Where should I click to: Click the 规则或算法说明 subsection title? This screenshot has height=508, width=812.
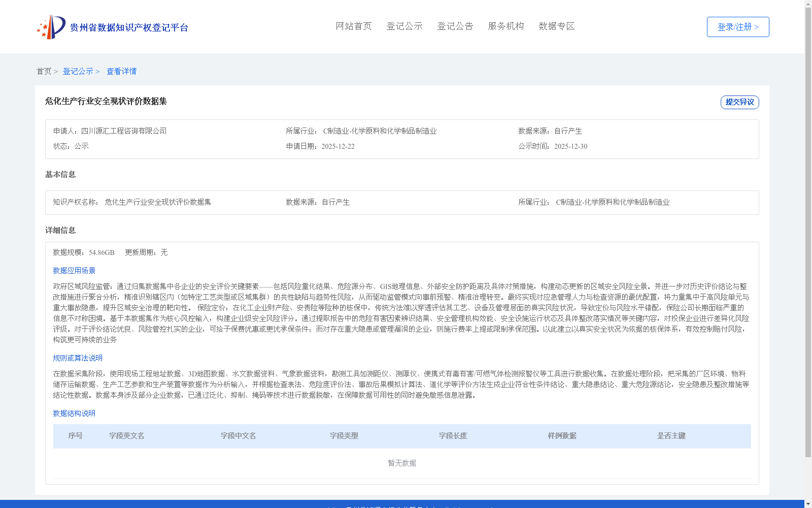(78, 358)
